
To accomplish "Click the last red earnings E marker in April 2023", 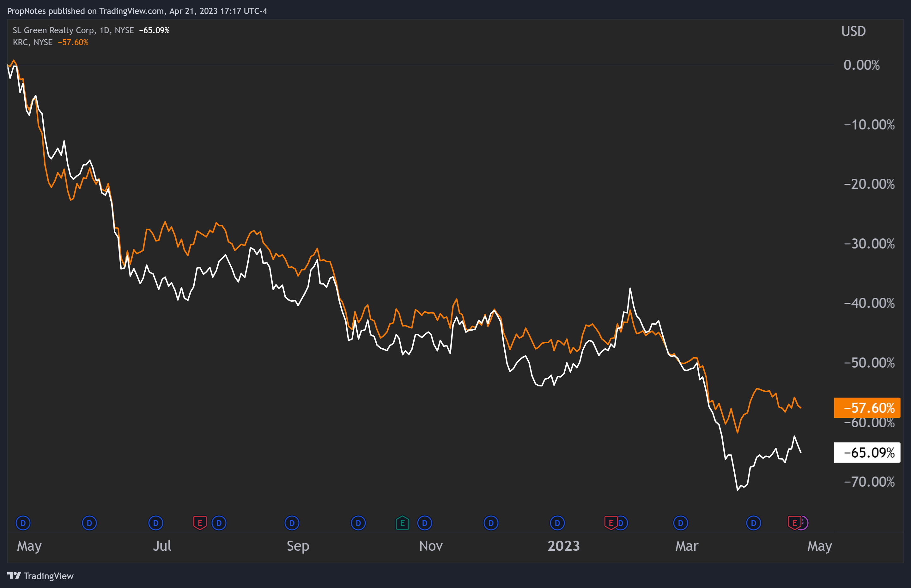I will coord(794,523).
